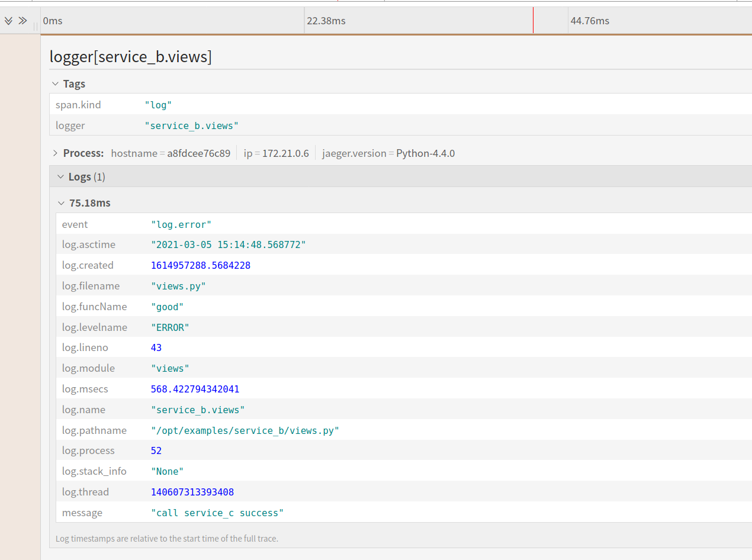Click the log.levelname value "ERROR"
The height and width of the screenshot is (560, 752).
(170, 327)
